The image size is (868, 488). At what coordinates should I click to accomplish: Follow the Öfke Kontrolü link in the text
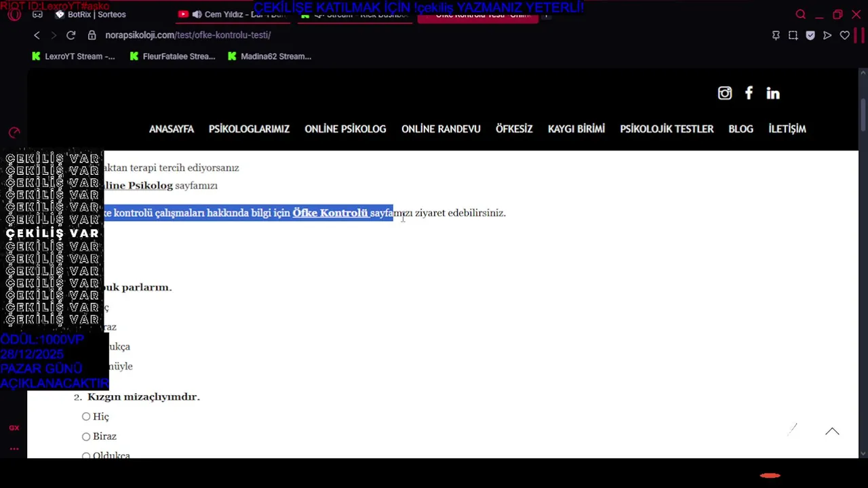point(330,213)
